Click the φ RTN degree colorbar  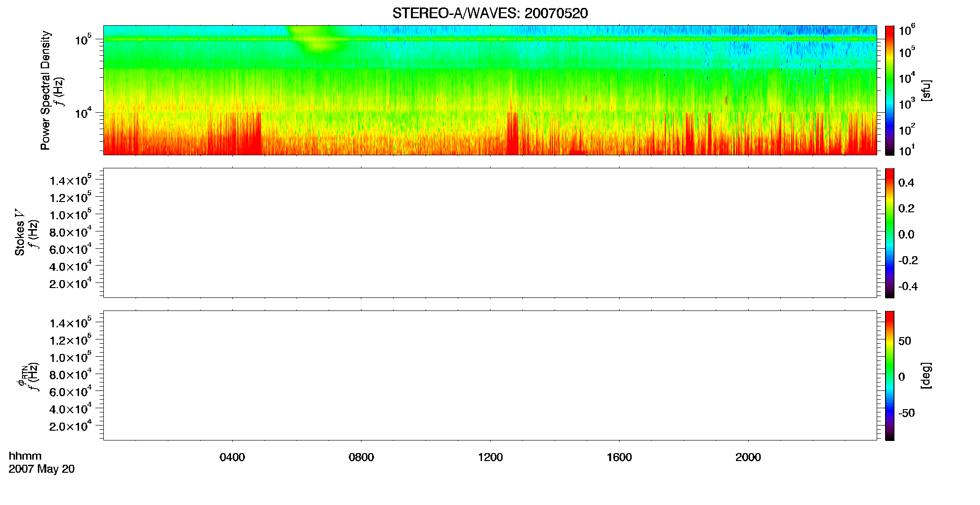(890, 375)
